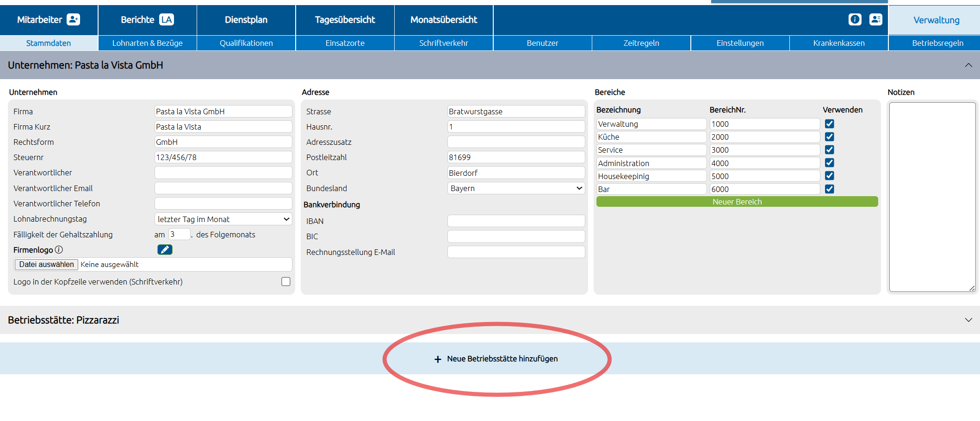Uncheck Verwenden for the Küche area
The image size is (980, 421).
(x=829, y=137)
